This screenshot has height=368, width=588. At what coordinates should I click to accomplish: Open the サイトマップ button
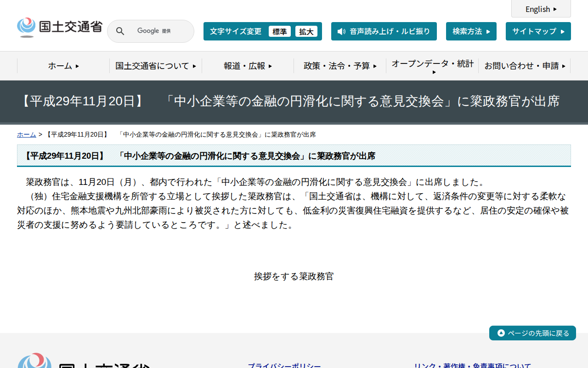(x=538, y=31)
